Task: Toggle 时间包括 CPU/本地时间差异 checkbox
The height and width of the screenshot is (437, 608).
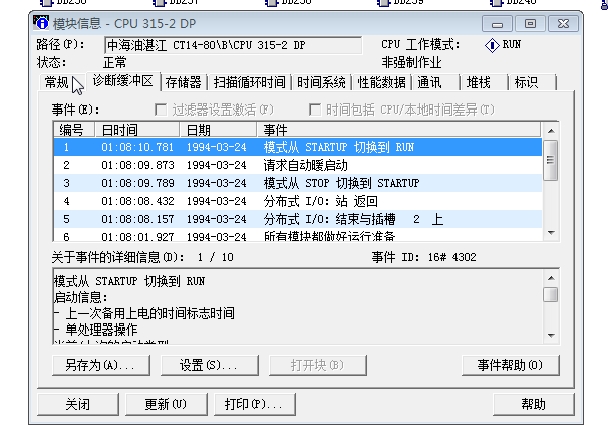Action: [x=314, y=110]
